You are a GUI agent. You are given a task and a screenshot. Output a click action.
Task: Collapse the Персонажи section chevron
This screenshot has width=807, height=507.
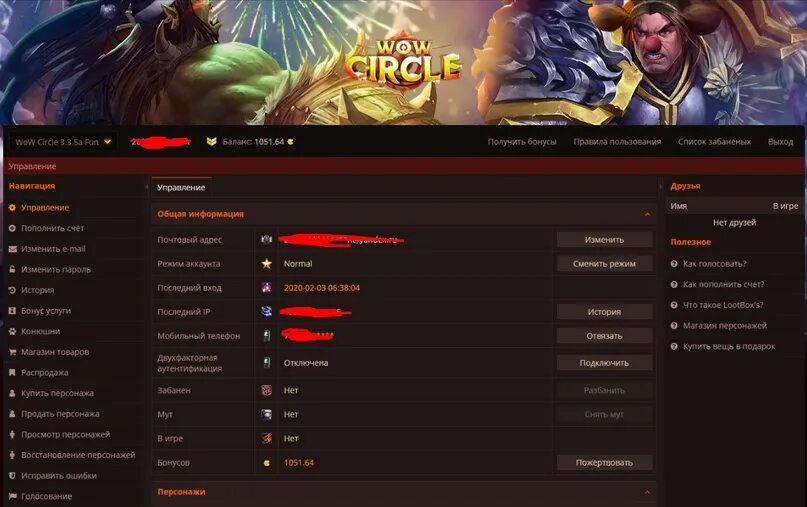[x=647, y=492]
